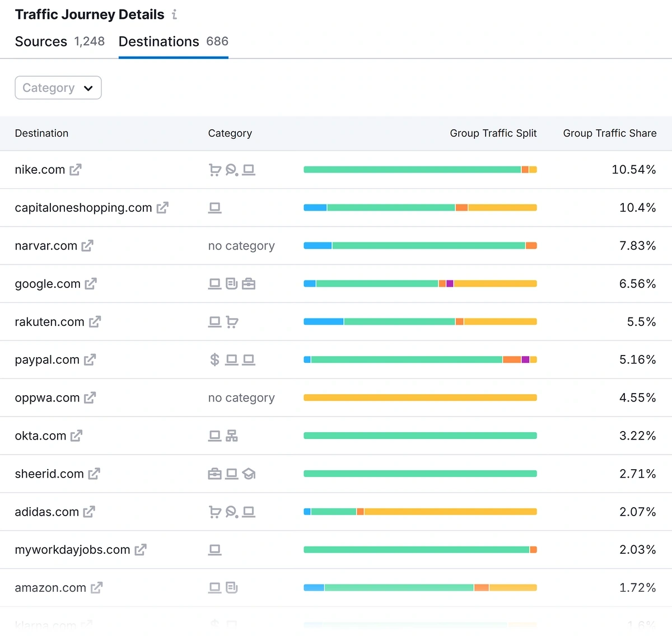Open adidas.com external link icon
The height and width of the screenshot is (636, 672).
(89, 512)
